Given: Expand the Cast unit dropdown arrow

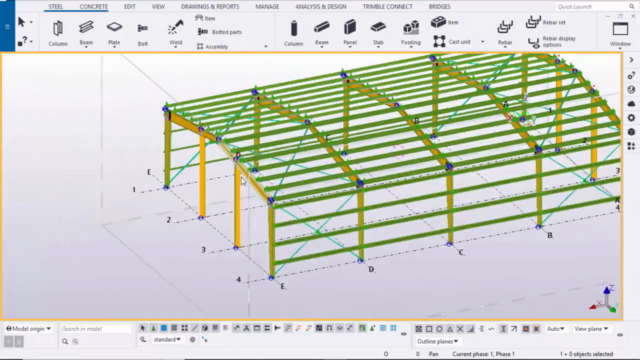Looking at the screenshot, I should (x=482, y=42).
